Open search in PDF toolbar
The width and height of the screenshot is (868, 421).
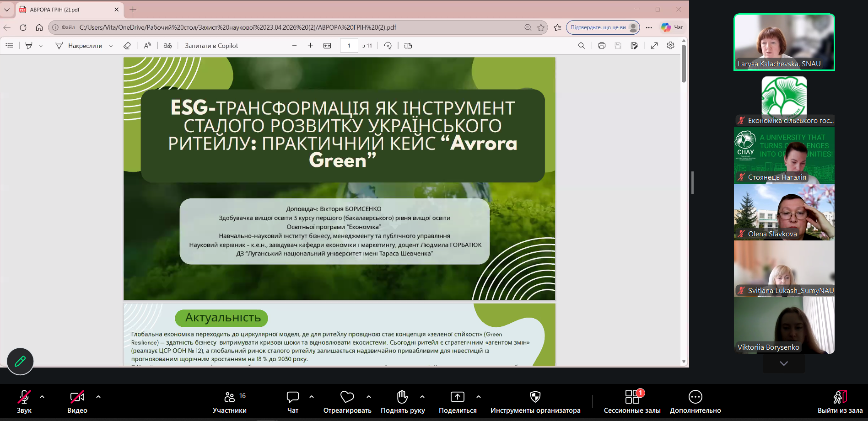click(x=582, y=46)
